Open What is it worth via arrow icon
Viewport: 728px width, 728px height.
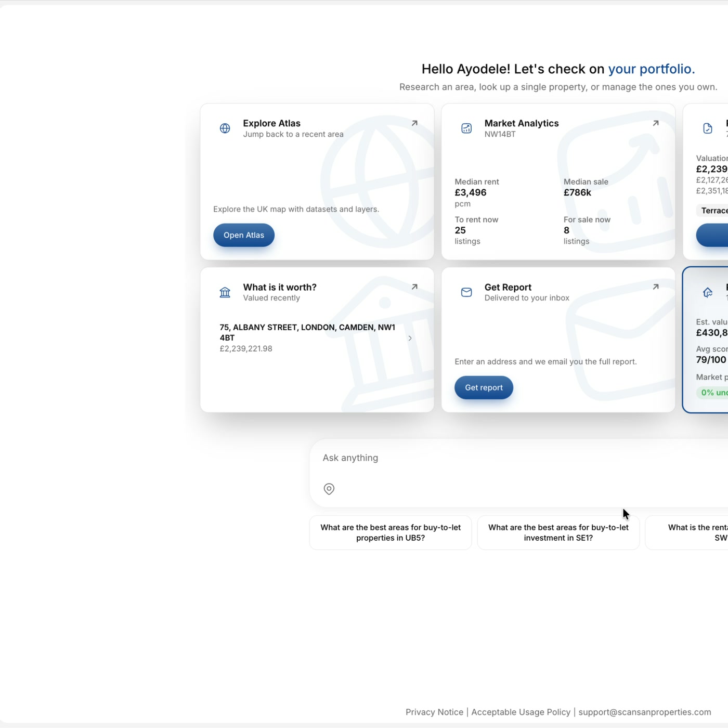414,287
